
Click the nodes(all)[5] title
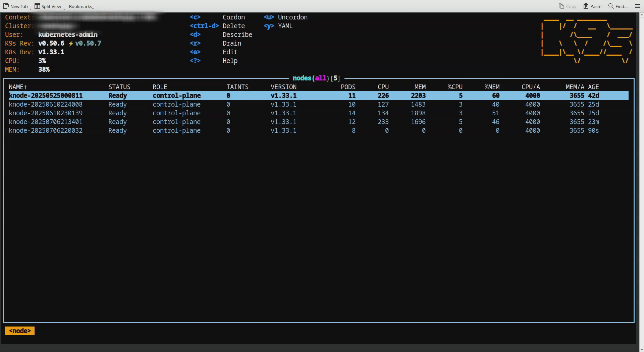click(x=316, y=78)
